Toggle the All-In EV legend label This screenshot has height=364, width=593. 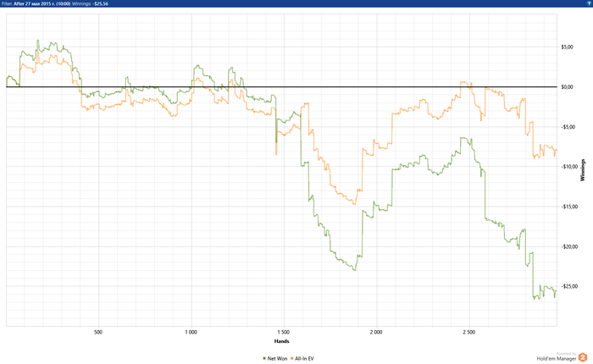tap(304, 358)
